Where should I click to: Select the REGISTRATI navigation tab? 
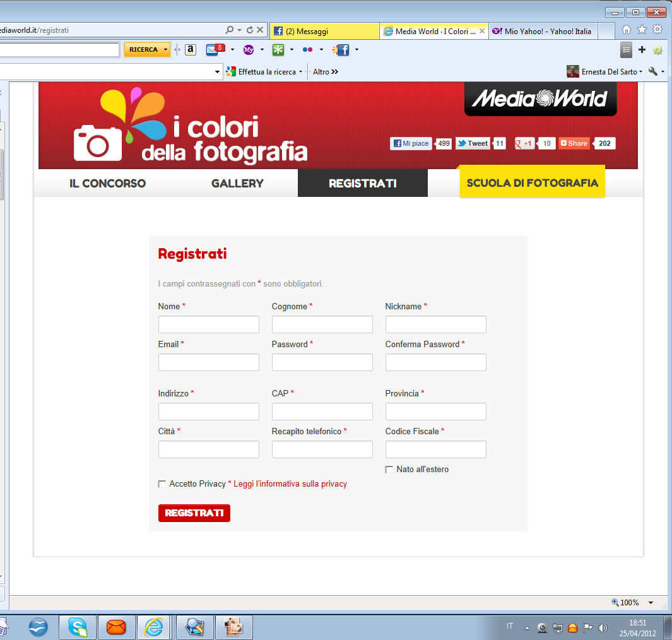point(363,184)
